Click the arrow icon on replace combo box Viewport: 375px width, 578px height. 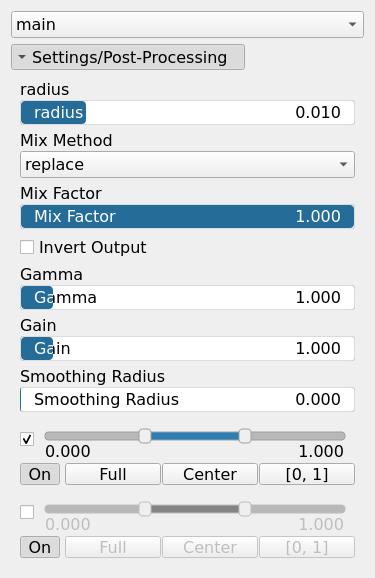(343, 164)
